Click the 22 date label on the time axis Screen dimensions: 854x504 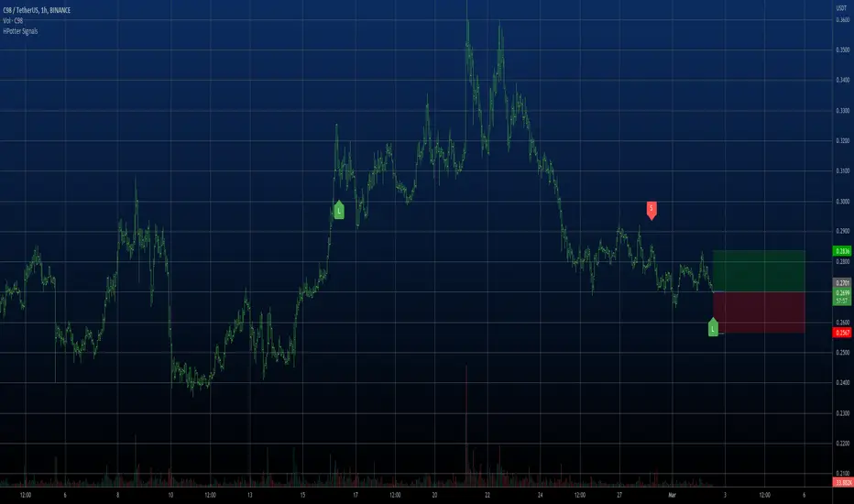(x=487, y=495)
